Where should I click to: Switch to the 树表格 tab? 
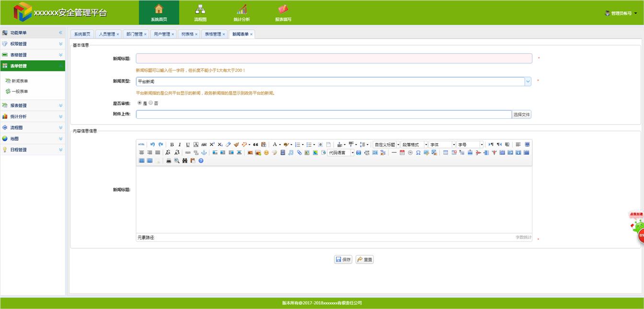click(187, 34)
